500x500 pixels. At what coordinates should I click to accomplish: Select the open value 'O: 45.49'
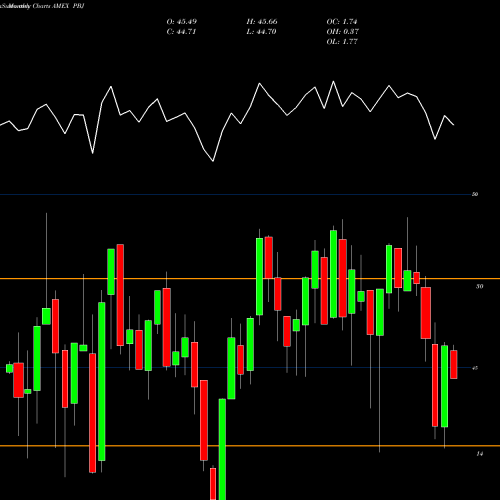click(182, 22)
